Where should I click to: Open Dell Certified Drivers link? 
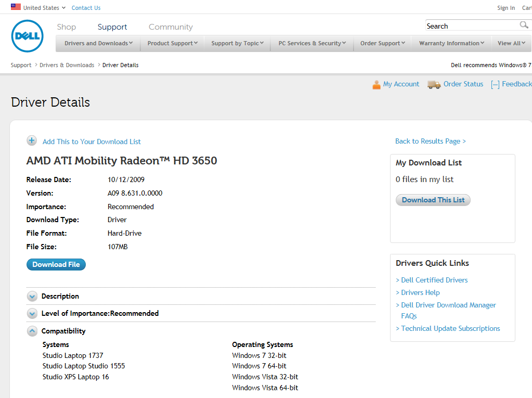tap(434, 280)
